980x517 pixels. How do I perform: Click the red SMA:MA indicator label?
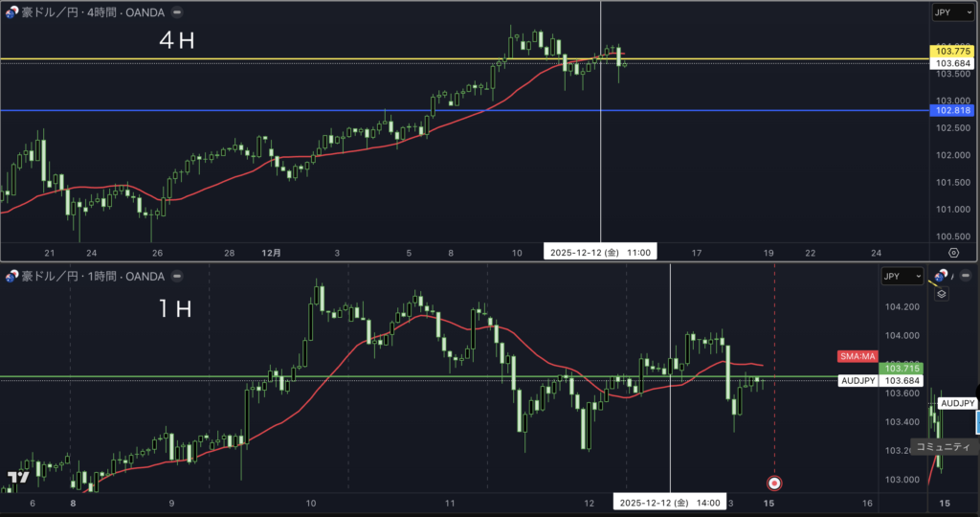click(x=857, y=356)
